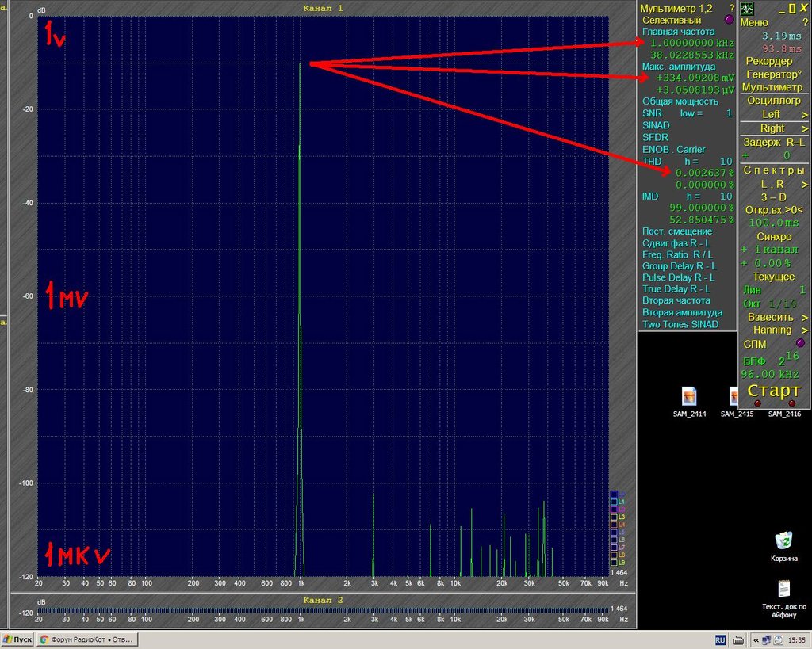Screen dimensions: 812x649
Task: Toggle the L8 trace checkbox
Action: point(614,555)
